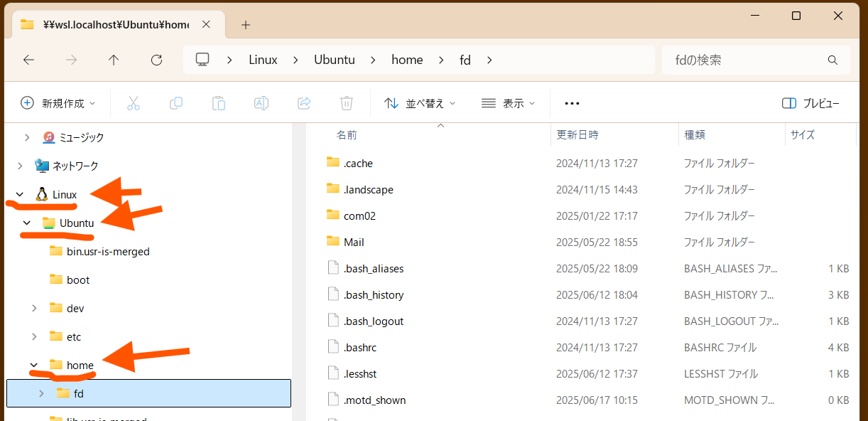The width and height of the screenshot is (868, 421).
Task: Click the search magnifier icon
Action: [x=833, y=60]
